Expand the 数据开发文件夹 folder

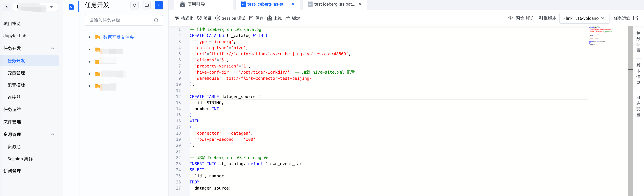coord(89,37)
